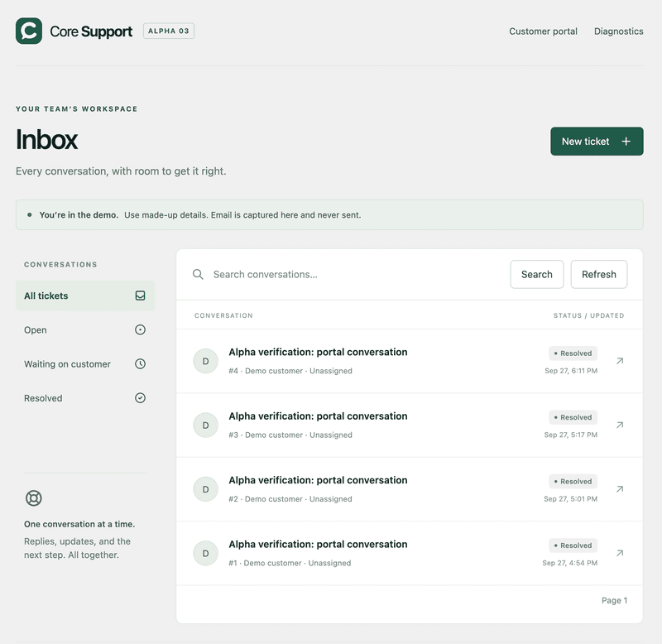
Task: Click the D avatar for ticket #4
Action: [205, 361]
